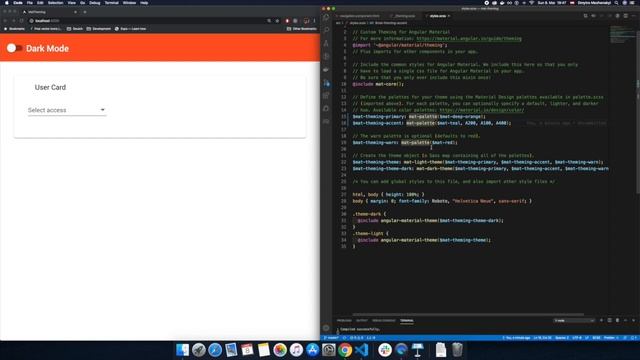The height and width of the screenshot is (360, 640).
Task: Click the Spaces indentation status item
Action: coord(562,338)
